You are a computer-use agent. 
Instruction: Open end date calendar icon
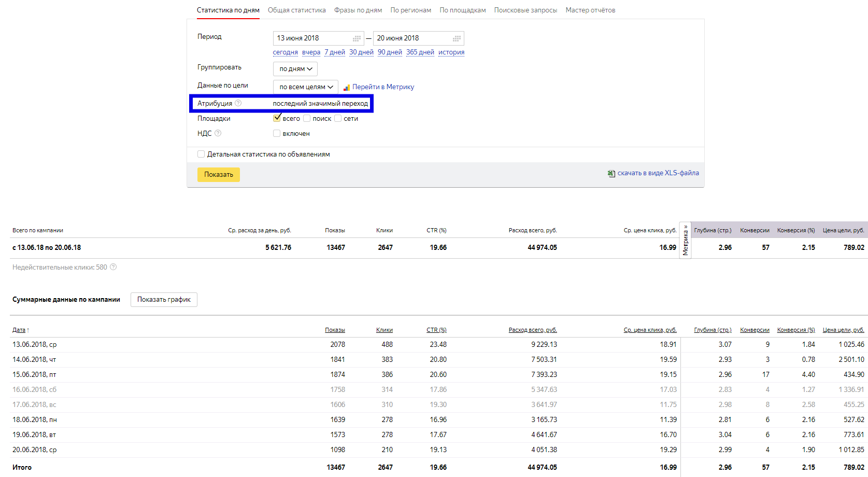[457, 38]
